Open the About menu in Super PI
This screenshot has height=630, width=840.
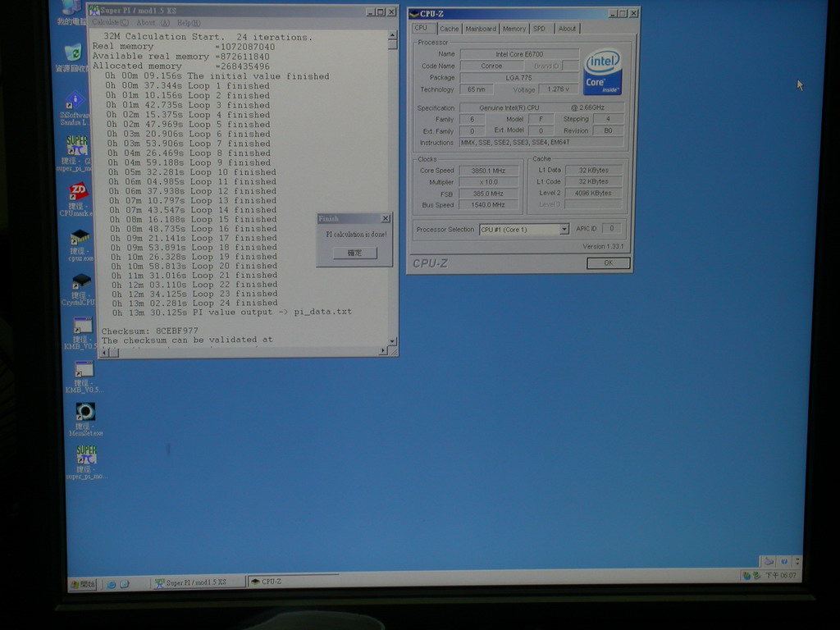coord(153,22)
